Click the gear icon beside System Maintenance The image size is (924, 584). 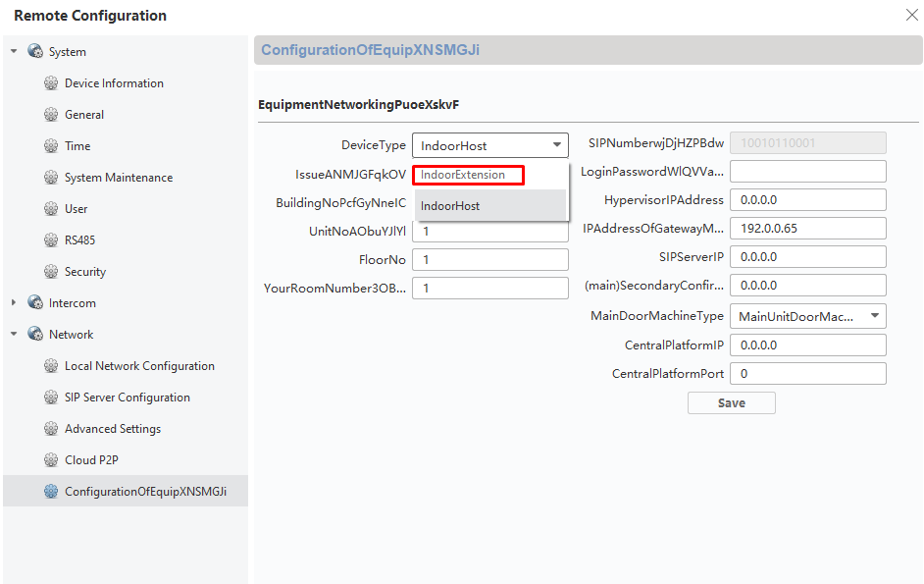(x=51, y=177)
